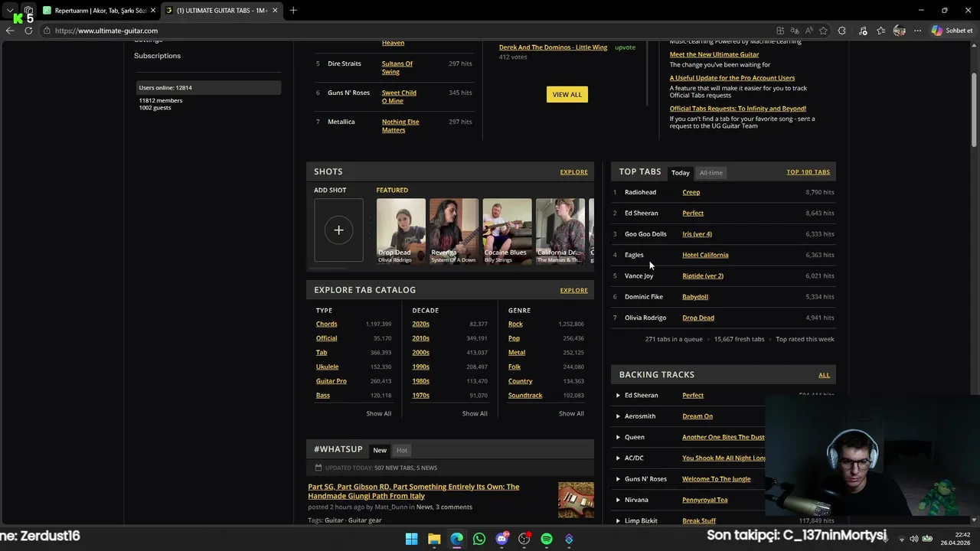This screenshot has width=980, height=551.
Task: Open the browser extensions puzzle icon
Action: pos(842,31)
